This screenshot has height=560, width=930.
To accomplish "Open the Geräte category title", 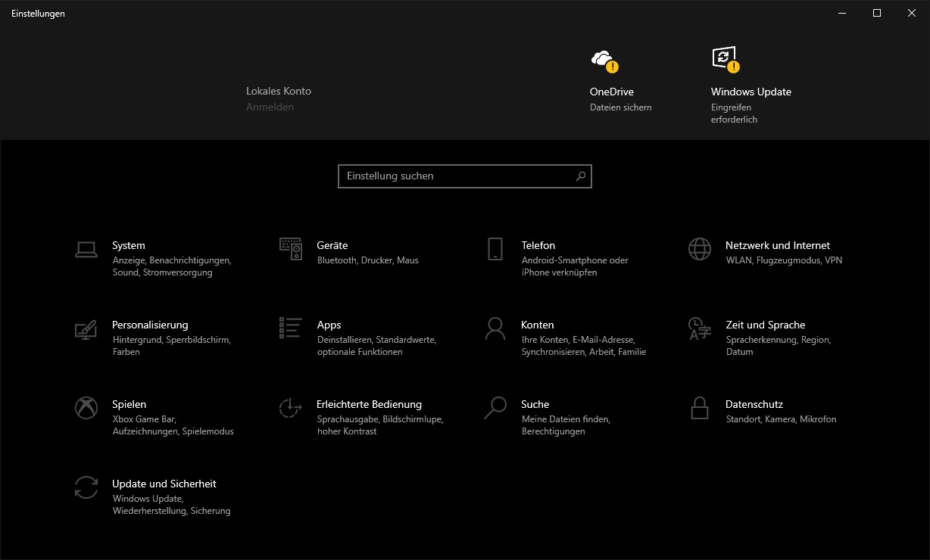I will 332,245.
